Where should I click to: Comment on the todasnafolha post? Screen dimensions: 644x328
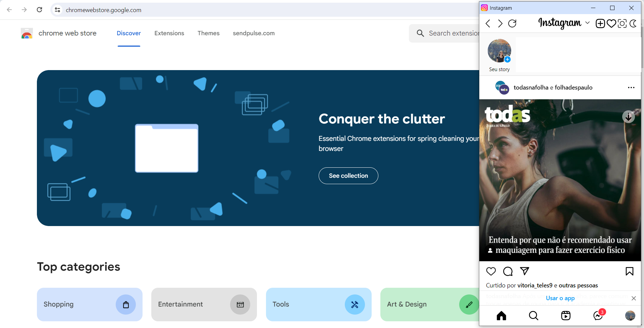tap(508, 271)
